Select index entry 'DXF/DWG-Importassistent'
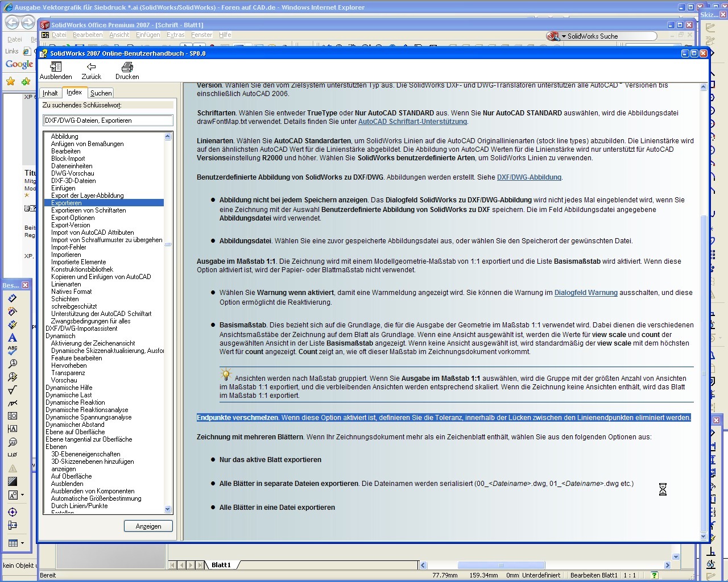 [81, 329]
